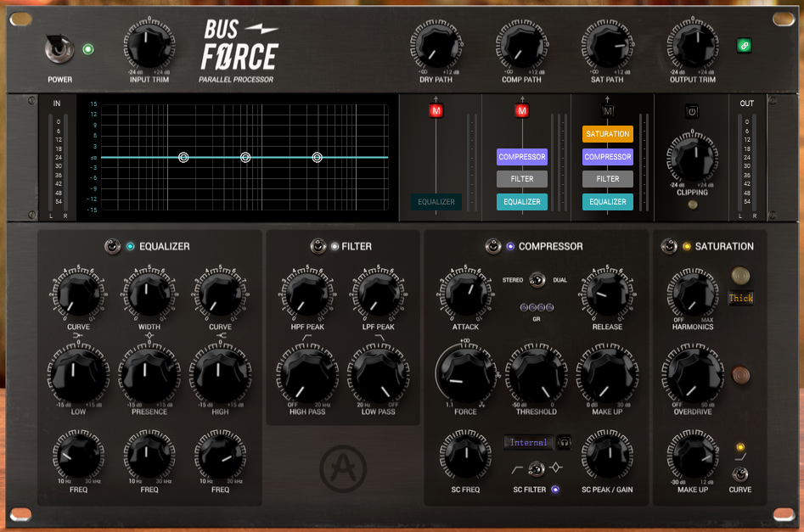Click the sidechain listen headphone icon
The height and width of the screenshot is (532, 804).
[x=564, y=442]
